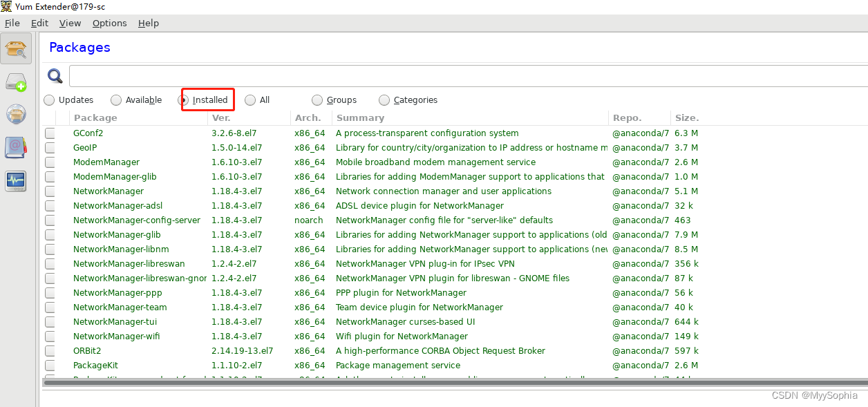Click the 6.3 M size cell
This screenshot has height=407, width=868.
686,133
